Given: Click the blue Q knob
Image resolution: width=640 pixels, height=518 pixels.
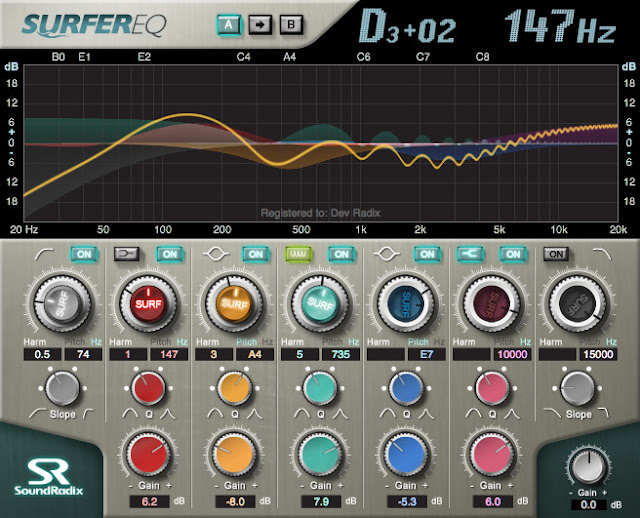Looking at the screenshot, I should (x=406, y=388).
